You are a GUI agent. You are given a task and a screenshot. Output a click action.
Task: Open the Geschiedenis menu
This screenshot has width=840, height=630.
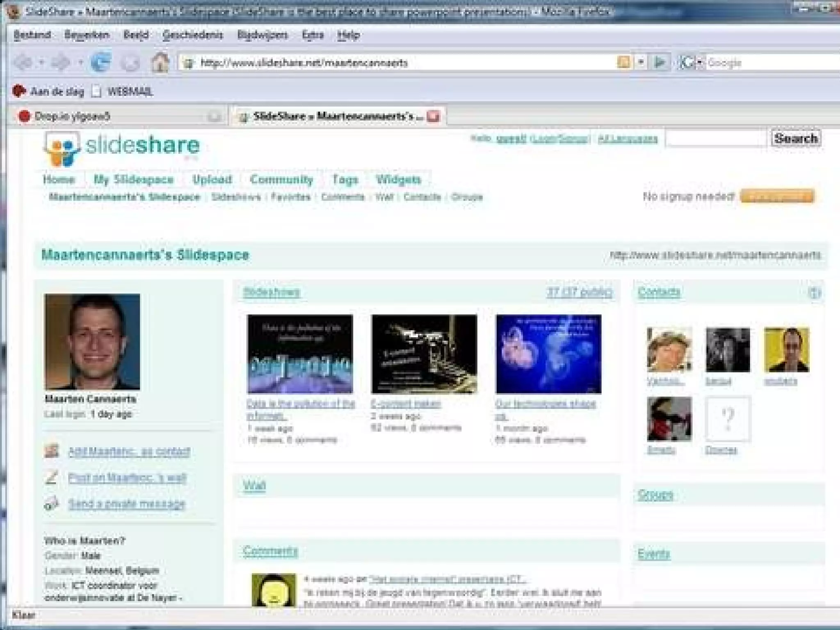point(192,35)
